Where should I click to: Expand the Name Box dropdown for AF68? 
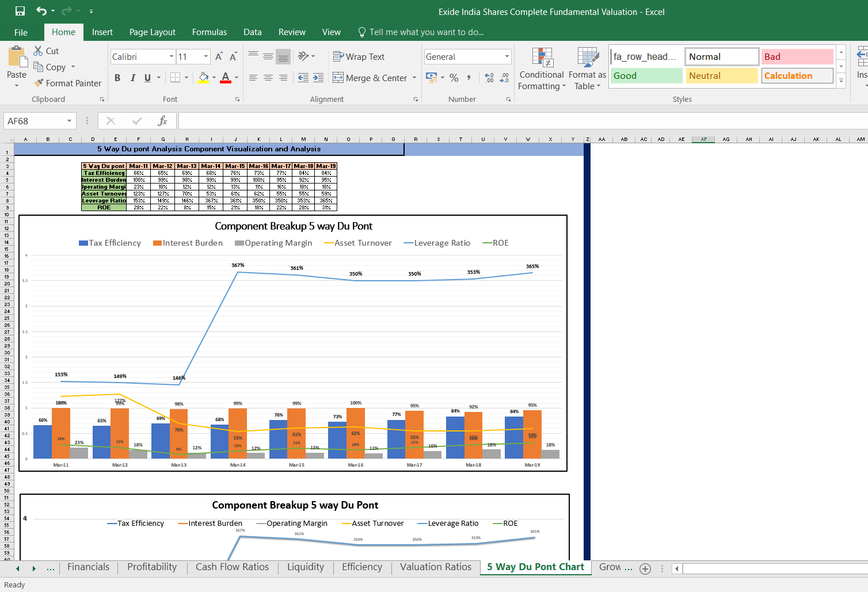69,121
